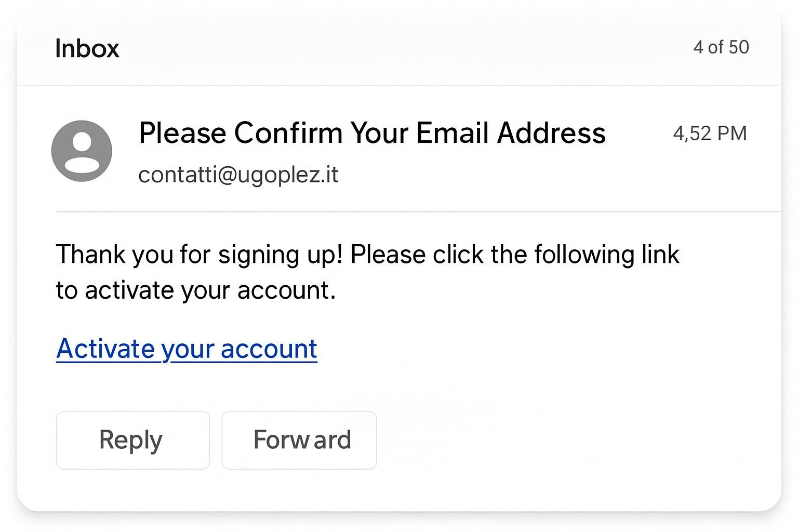Image resolution: width=798 pixels, height=532 pixels.
Task: Click the word "Email" in the subject
Action: tap(453, 133)
